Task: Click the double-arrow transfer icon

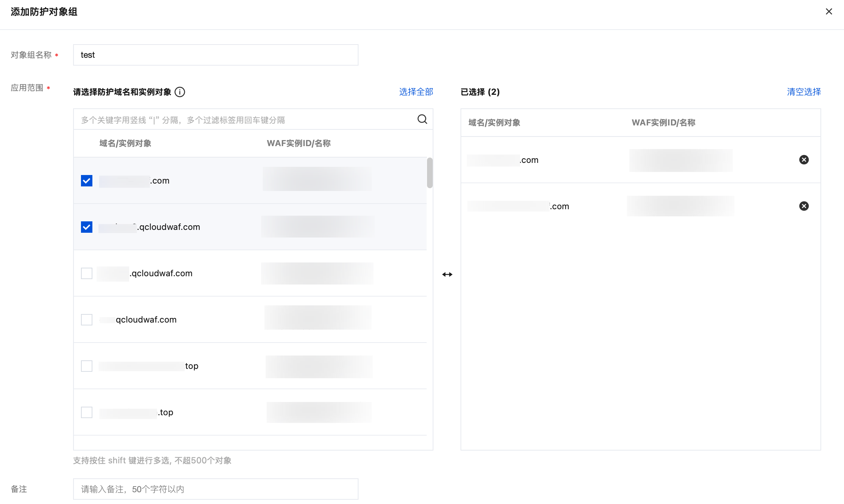Action: pyautogui.click(x=447, y=274)
